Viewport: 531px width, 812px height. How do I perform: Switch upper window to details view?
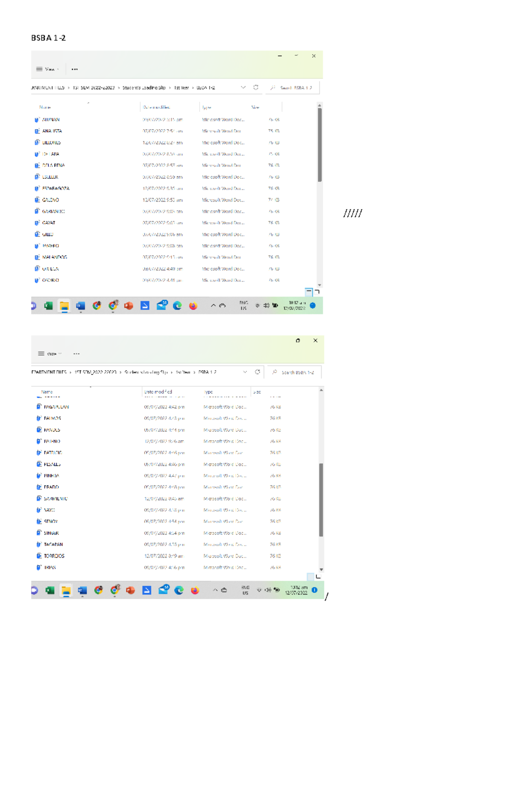[x=309, y=292]
